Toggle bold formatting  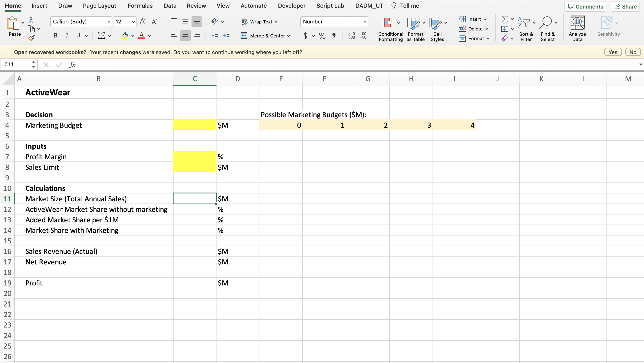(x=55, y=35)
